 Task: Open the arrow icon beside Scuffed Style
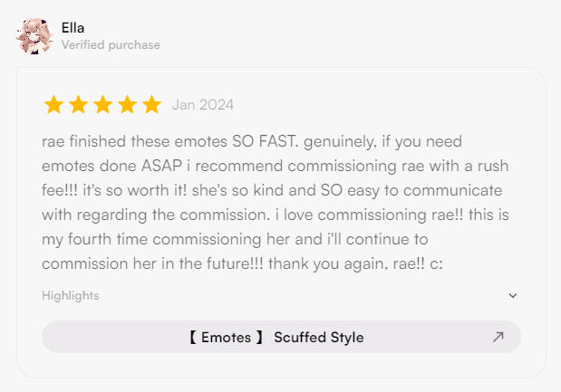click(498, 337)
